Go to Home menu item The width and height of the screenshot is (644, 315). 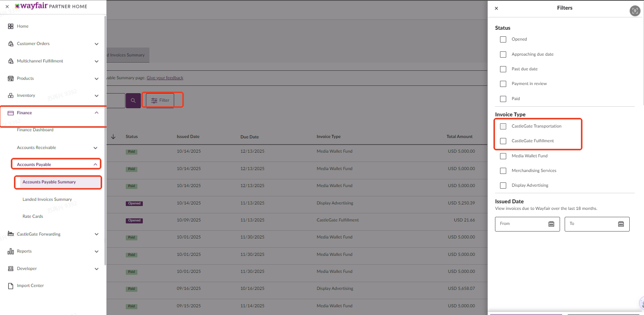[23, 26]
